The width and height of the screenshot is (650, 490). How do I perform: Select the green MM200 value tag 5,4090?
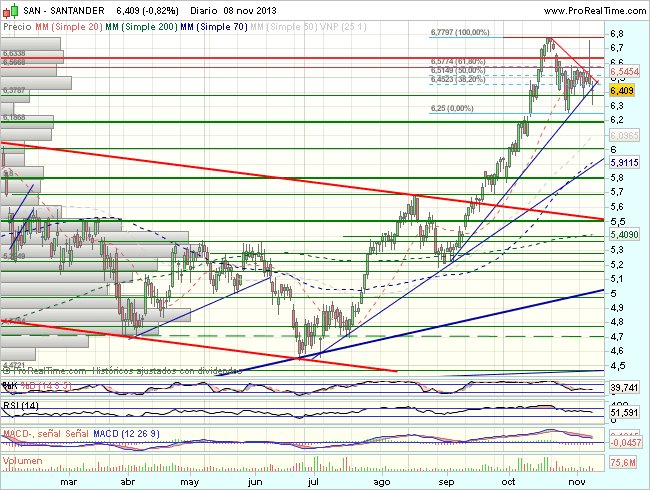point(624,235)
